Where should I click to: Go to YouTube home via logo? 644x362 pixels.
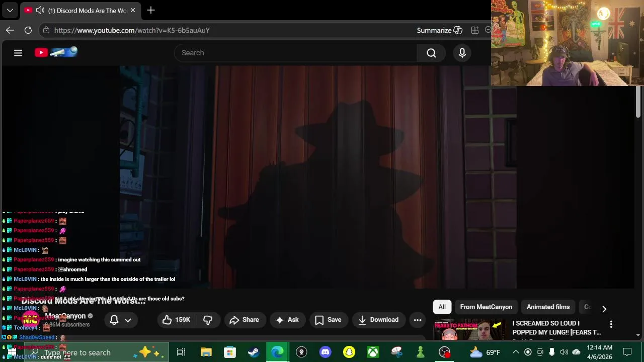pos(56,52)
